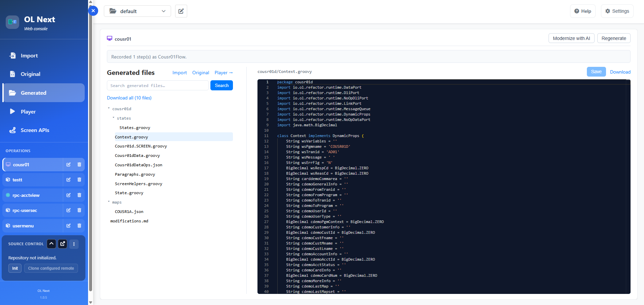Click the edit icon for the cousr01 operation
The height and width of the screenshot is (305, 644).
pos(69,165)
